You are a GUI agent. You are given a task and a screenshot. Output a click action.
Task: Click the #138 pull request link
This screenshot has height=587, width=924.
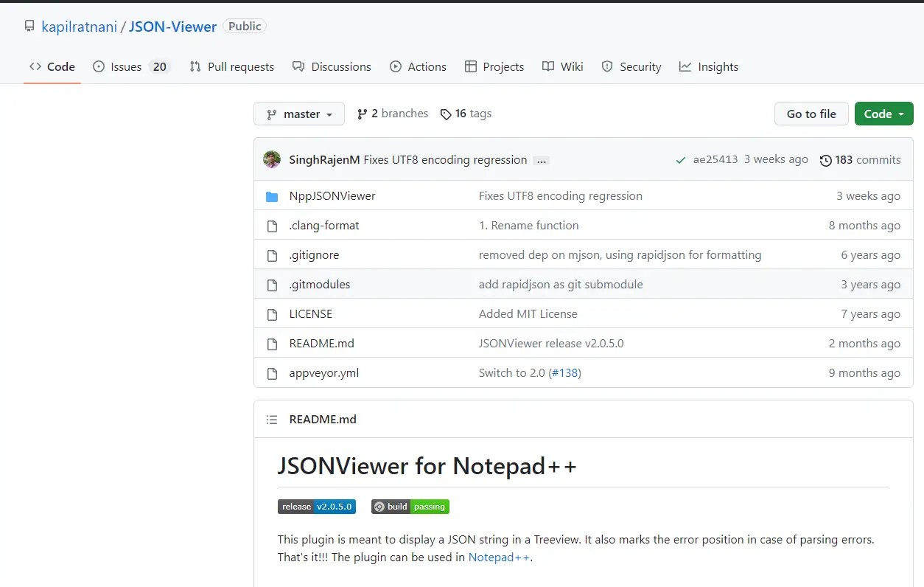click(565, 372)
